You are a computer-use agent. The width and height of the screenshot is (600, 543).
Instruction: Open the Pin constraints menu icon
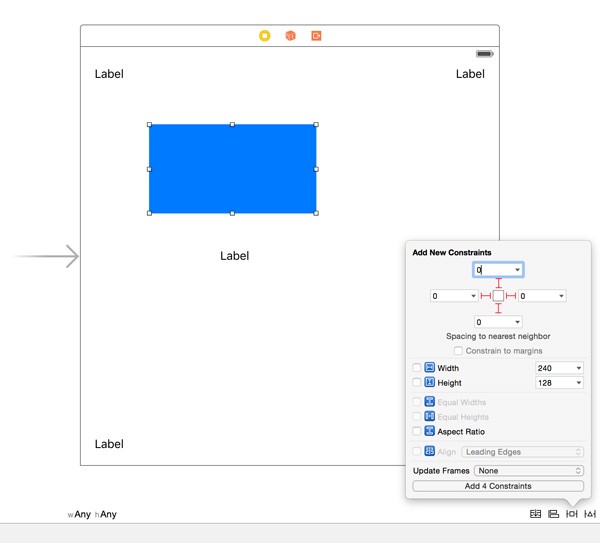tap(572, 514)
